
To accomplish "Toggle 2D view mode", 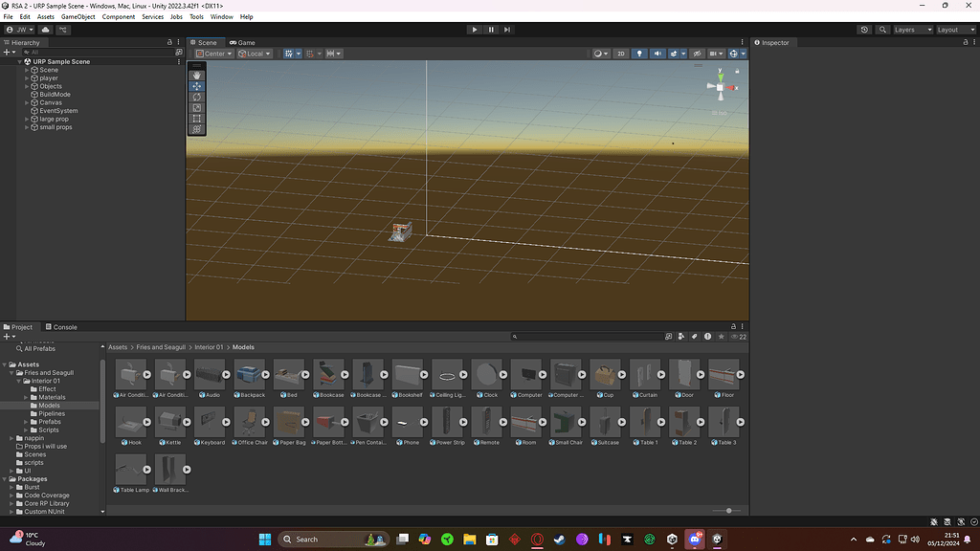I will tap(621, 53).
